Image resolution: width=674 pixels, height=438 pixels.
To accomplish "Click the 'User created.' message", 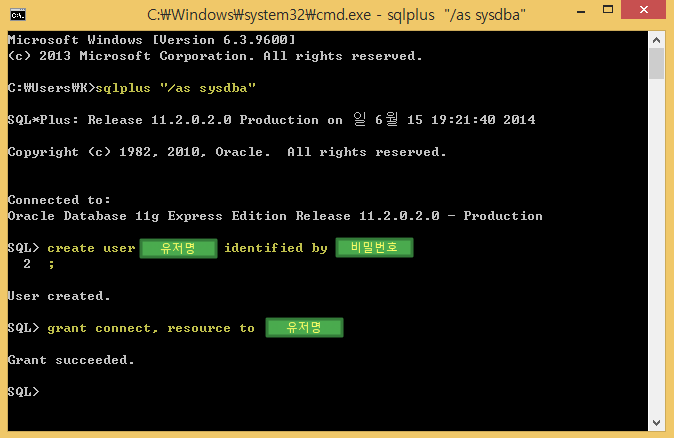I will [x=59, y=296].
